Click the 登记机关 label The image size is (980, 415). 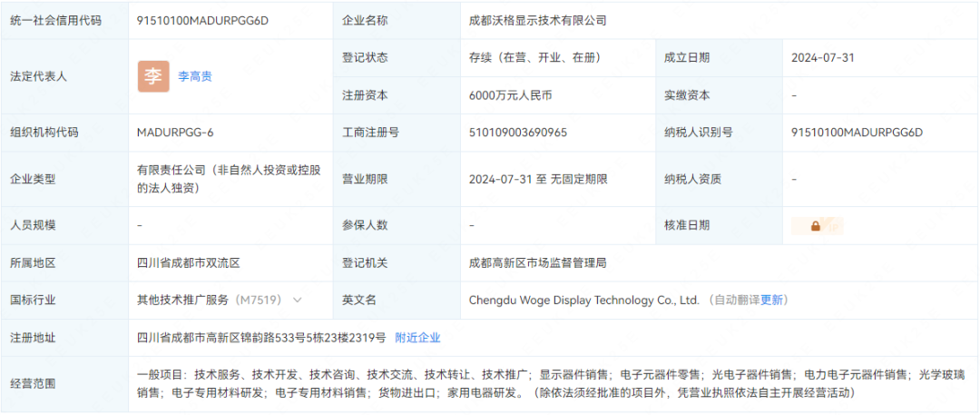[365, 263]
